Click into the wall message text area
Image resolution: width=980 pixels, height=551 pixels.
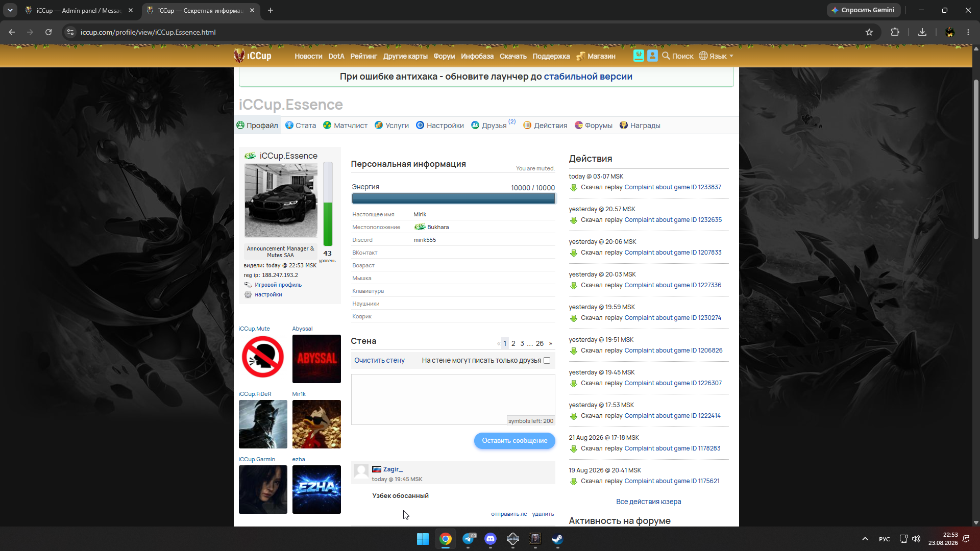pyautogui.click(x=453, y=399)
